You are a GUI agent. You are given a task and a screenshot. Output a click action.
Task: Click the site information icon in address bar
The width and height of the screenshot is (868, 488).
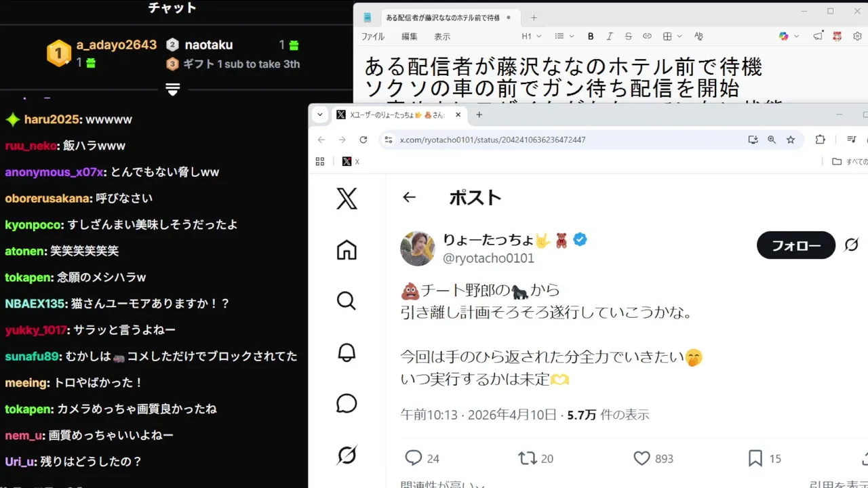click(388, 140)
